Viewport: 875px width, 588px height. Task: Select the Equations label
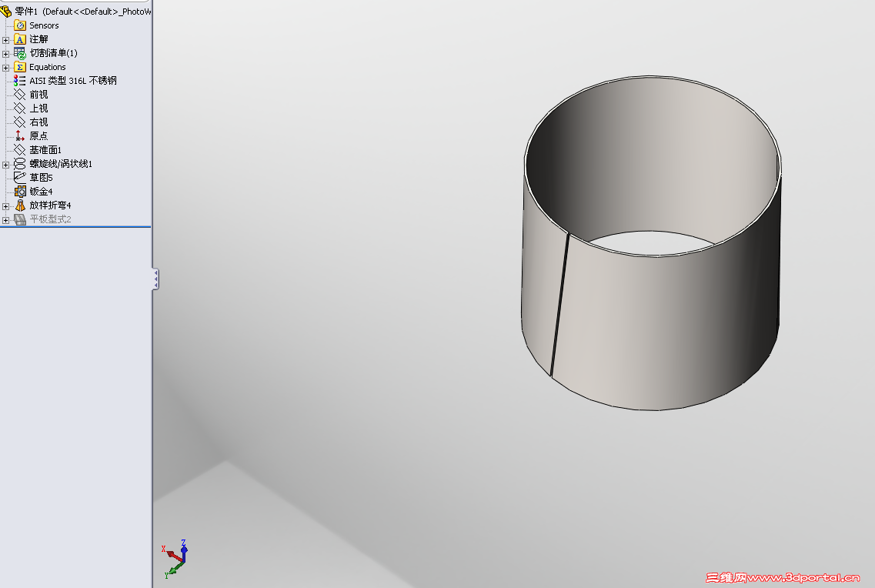[48, 67]
